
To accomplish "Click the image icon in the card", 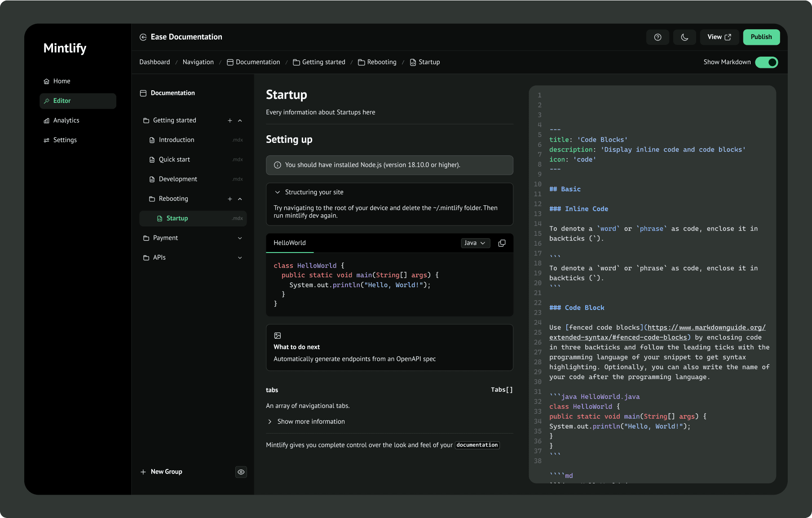I will pyautogui.click(x=278, y=336).
